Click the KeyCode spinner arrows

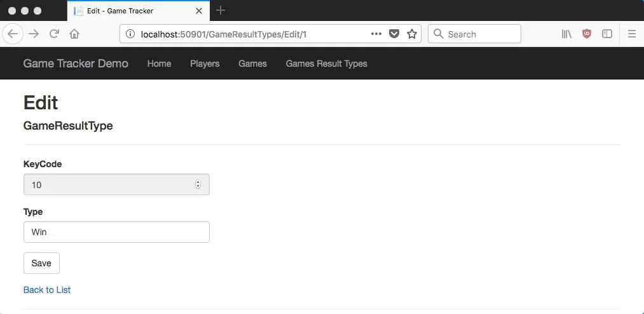point(198,184)
